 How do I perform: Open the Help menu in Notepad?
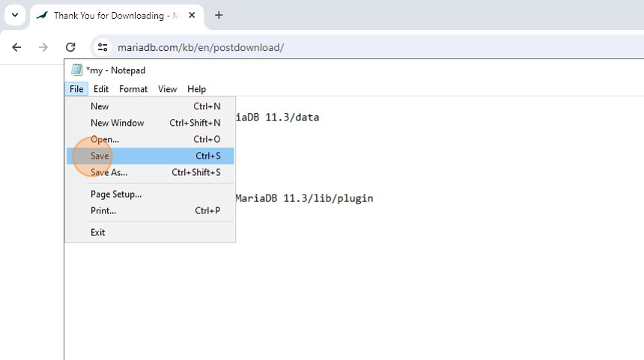pos(196,89)
